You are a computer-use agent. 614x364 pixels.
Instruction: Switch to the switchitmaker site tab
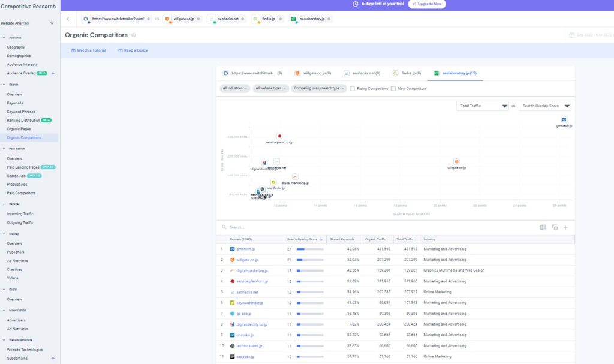[252, 73]
